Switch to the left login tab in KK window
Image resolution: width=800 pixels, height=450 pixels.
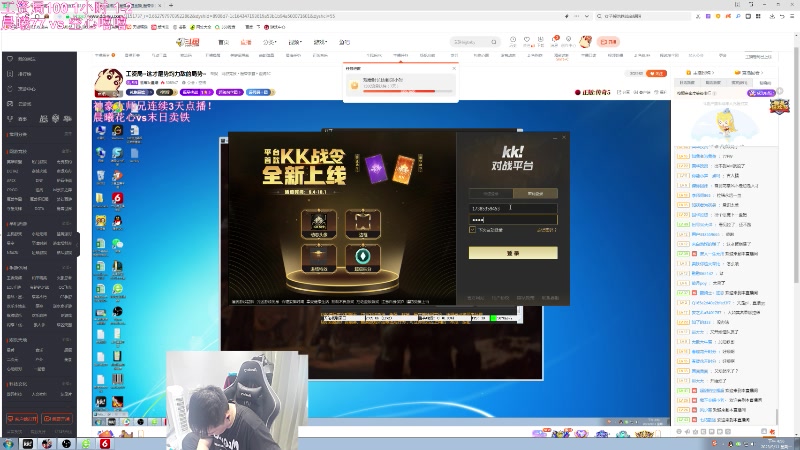(491, 193)
